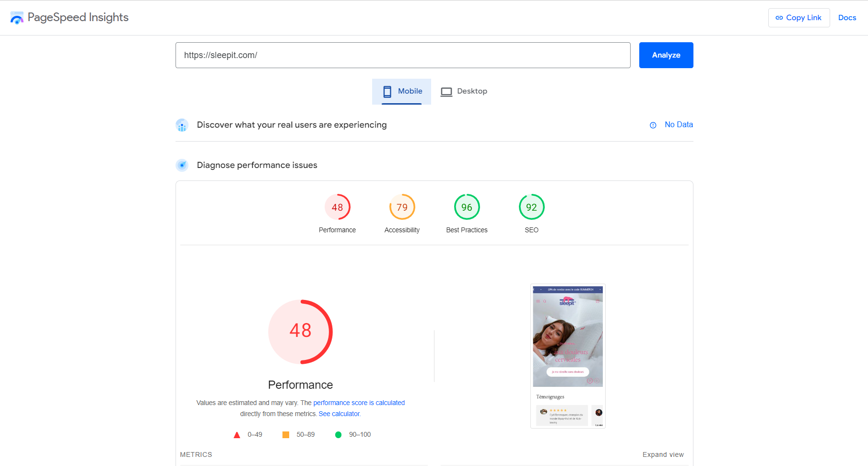Screen dimensions: 868x466
Task: Click the Diagnose performance issues icon
Action: (x=182, y=165)
